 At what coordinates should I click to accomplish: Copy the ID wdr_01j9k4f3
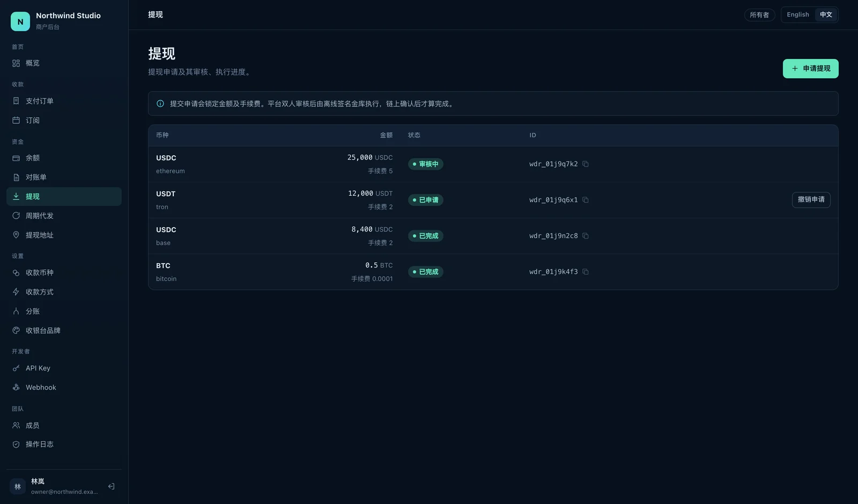pos(586,272)
